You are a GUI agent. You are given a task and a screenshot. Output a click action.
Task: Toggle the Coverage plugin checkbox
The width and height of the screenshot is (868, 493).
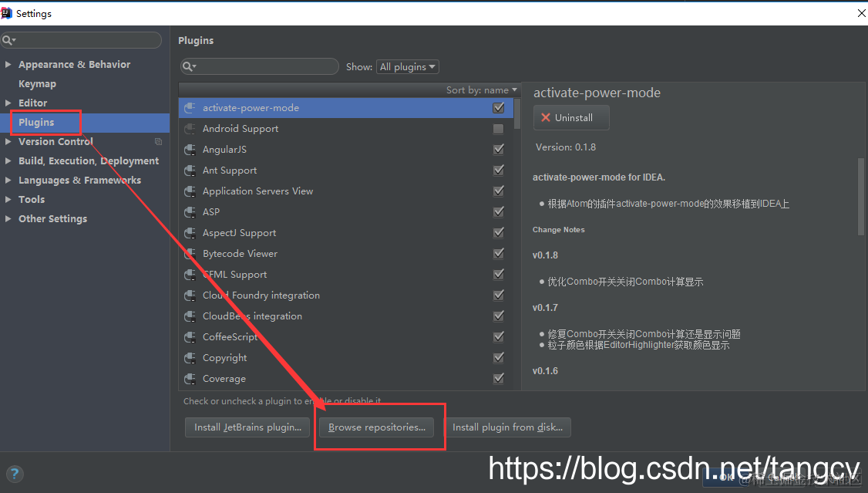tap(498, 379)
